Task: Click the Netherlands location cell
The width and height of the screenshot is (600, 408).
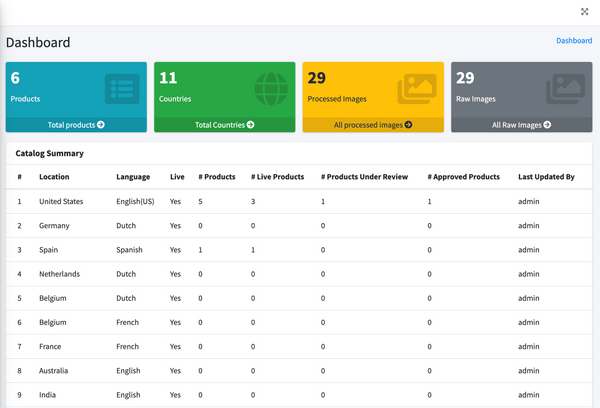Action: pos(59,274)
